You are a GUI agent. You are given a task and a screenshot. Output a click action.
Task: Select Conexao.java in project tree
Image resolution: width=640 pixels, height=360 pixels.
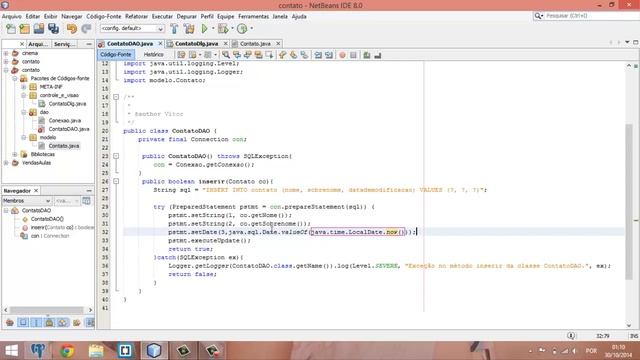[x=64, y=120]
